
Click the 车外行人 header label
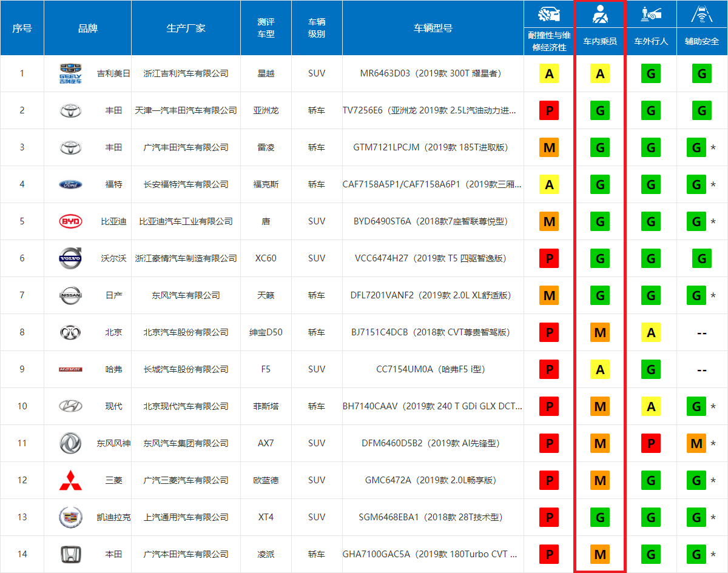[651, 41]
